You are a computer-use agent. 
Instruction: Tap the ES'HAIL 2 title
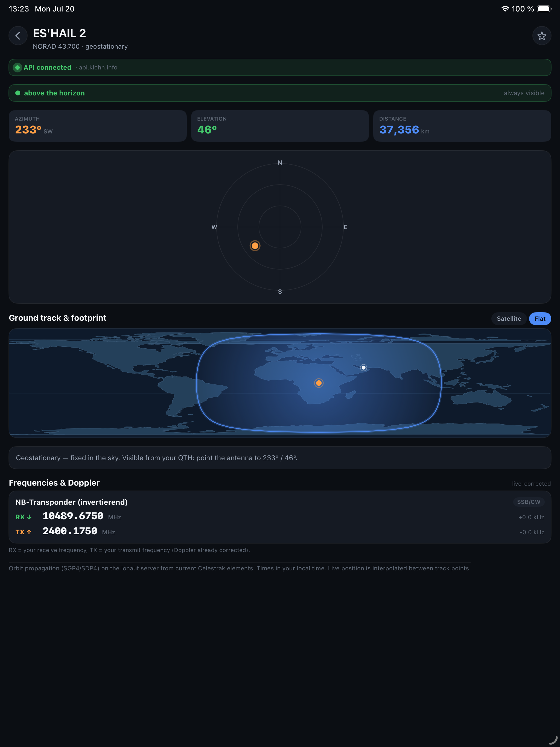pos(59,33)
